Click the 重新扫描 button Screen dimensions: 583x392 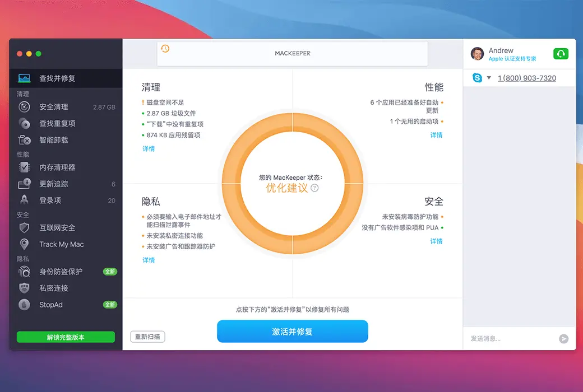click(147, 337)
